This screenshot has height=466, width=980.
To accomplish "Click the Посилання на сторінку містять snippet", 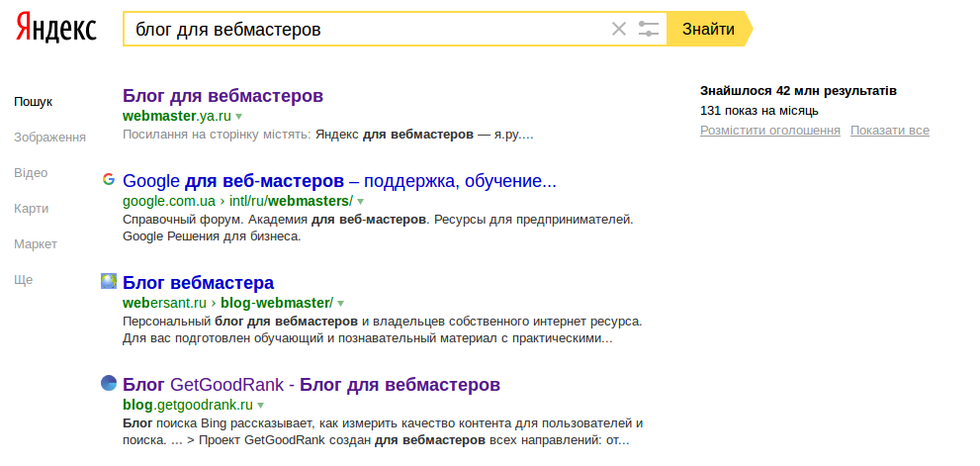I will tap(328, 135).
